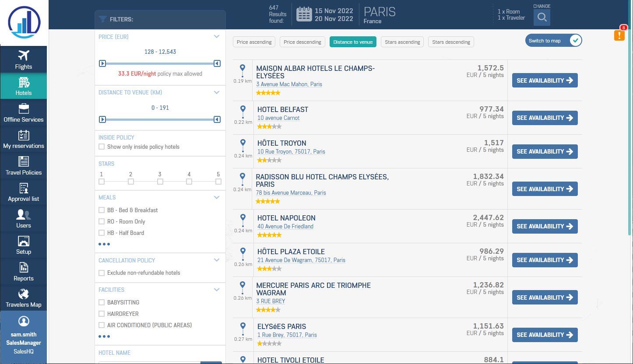Open Travelers Map globe icon

coord(23,294)
